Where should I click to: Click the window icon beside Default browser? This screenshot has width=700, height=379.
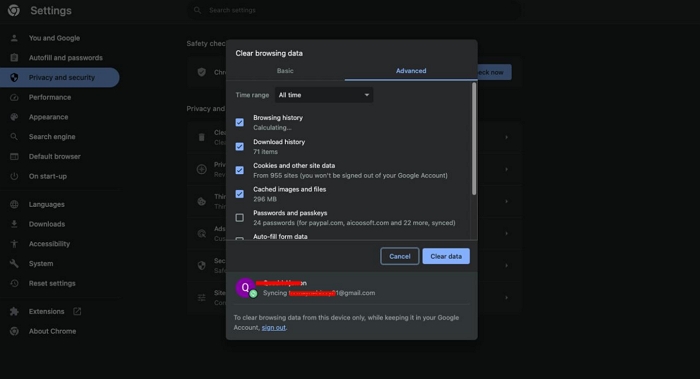point(14,156)
